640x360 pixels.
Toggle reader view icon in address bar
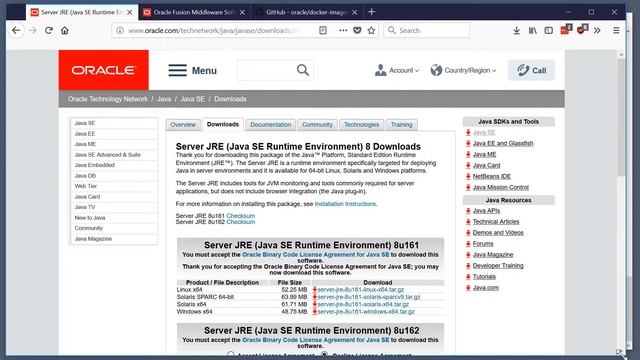[x=323, y=30]
